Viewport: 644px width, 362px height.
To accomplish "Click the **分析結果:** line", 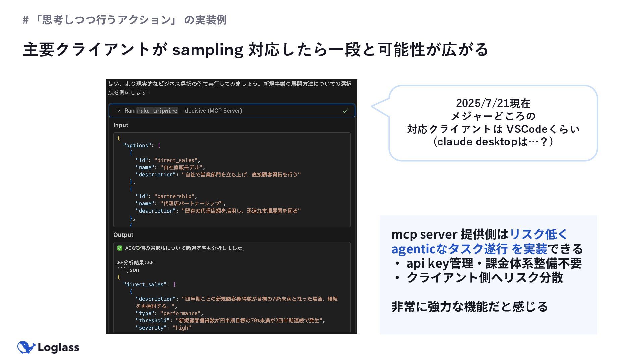I will tap(135, 263).
